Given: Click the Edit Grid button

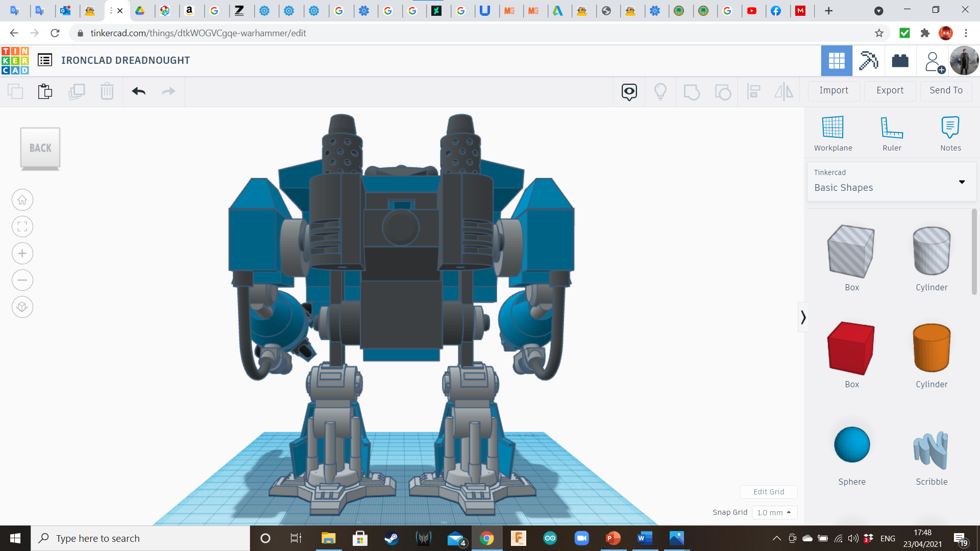Looking at the screenshot, I should (769, 492).
